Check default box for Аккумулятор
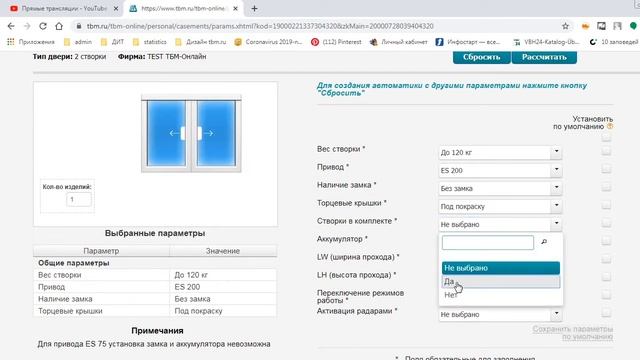The width and height of the screenshot is (640, 360). click(x=606, y=240)
